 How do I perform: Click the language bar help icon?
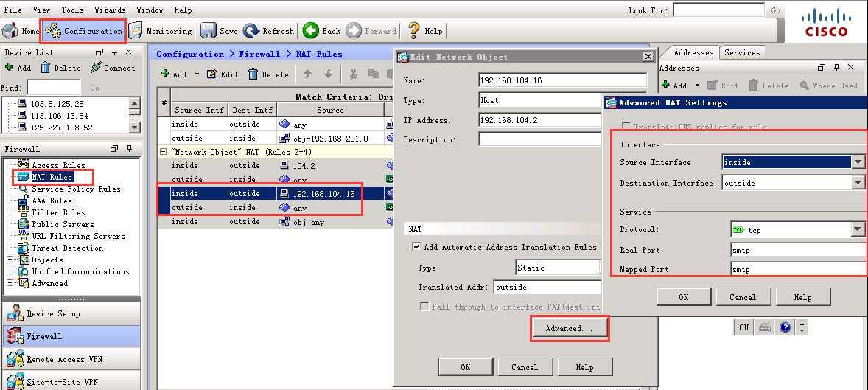pos(785,327)
